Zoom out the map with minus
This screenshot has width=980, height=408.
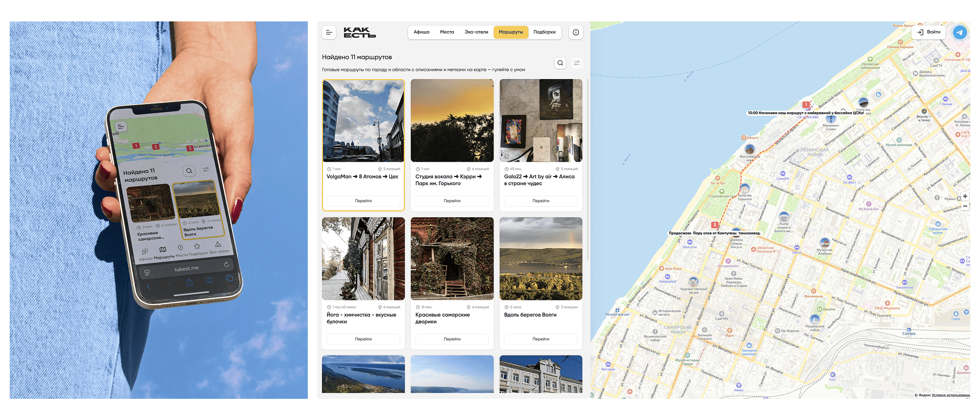[965, 206]
